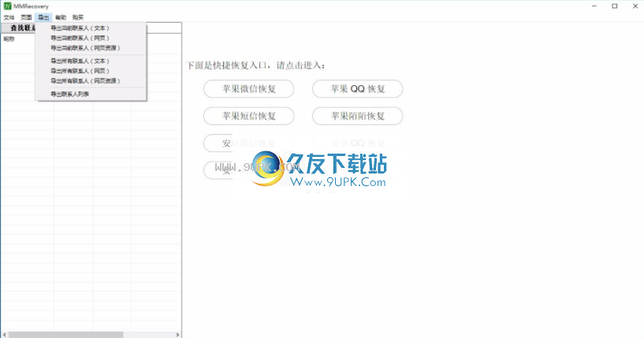Click the MMRecovery app icon in title bar
This screenshot has height=338, width=644.
pos(7,6)
